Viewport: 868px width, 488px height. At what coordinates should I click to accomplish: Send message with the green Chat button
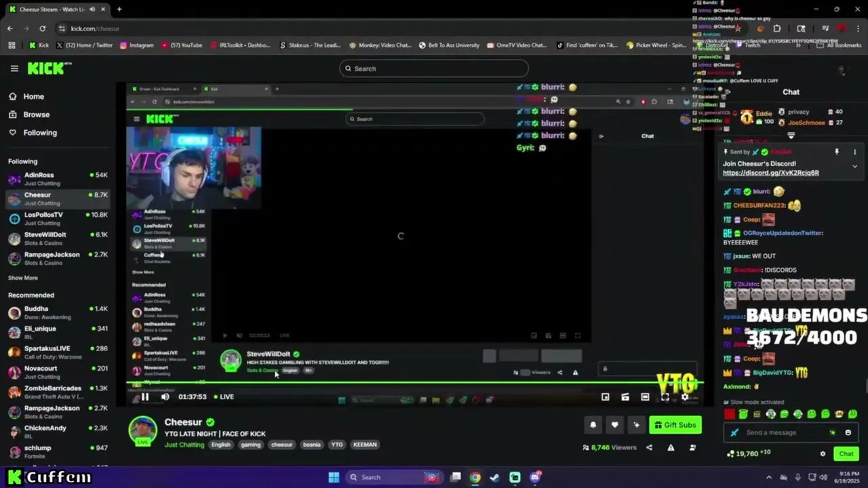(x=846, y=454)
